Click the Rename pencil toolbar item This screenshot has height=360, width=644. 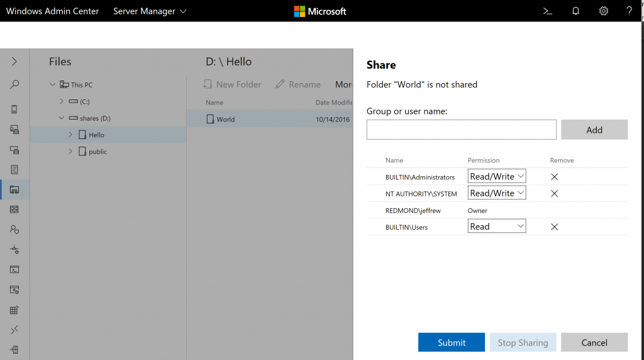coord(297,84)
